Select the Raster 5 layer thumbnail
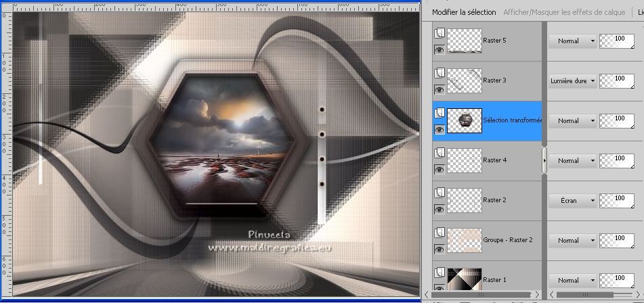The width and height of the screenshot is (644, 303). [464, 41]
